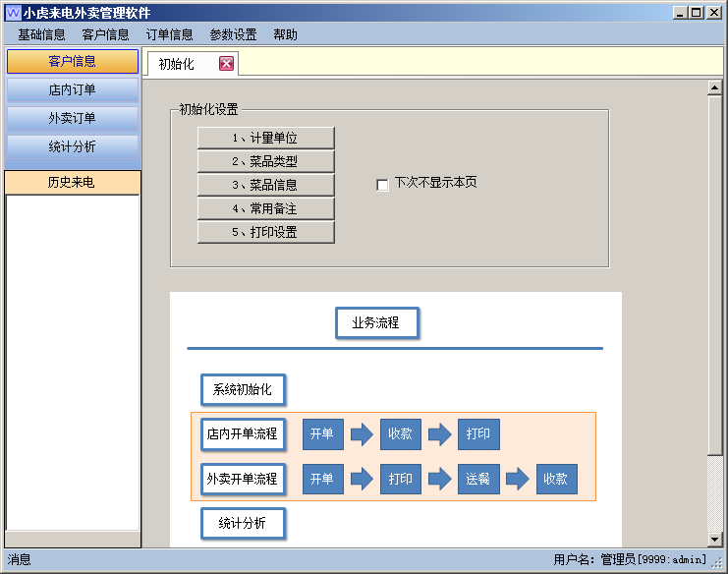
Task: Click 打印 step in 外卖开单流程 row
Action: [x=400, y=479]
